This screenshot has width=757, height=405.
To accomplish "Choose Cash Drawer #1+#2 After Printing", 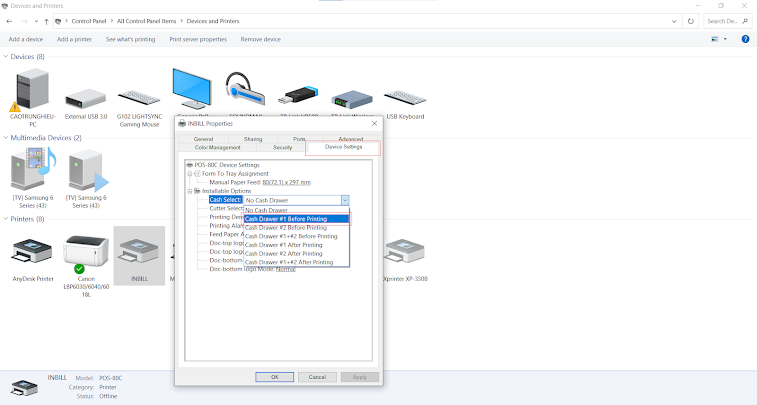I will pyautogui.click(x=296, y=263).
